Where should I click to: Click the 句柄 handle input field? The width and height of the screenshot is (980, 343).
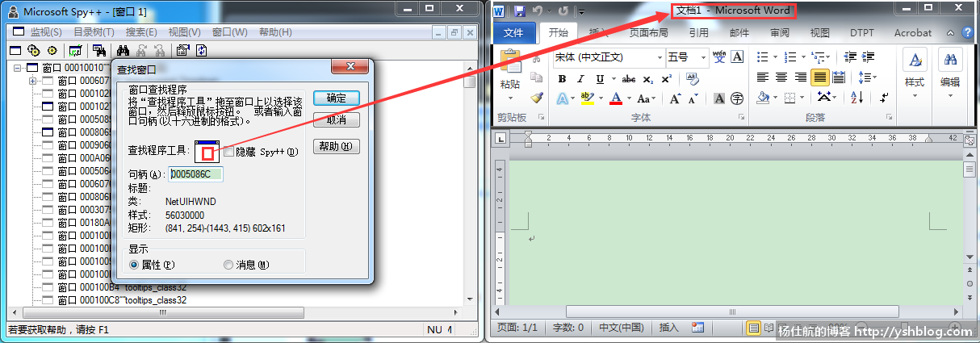(x=195, y=174)
